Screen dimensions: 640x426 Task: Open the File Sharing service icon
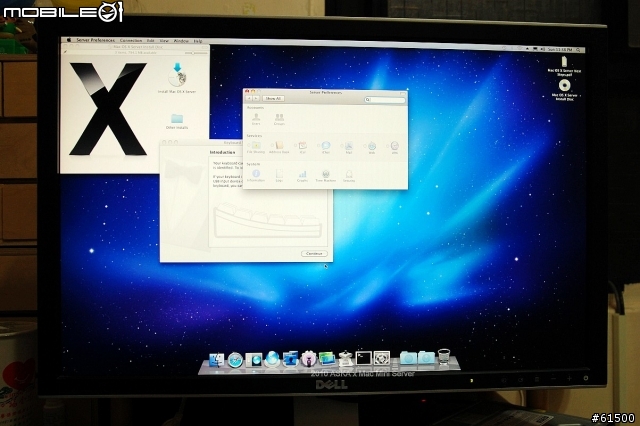pos(256,147)
